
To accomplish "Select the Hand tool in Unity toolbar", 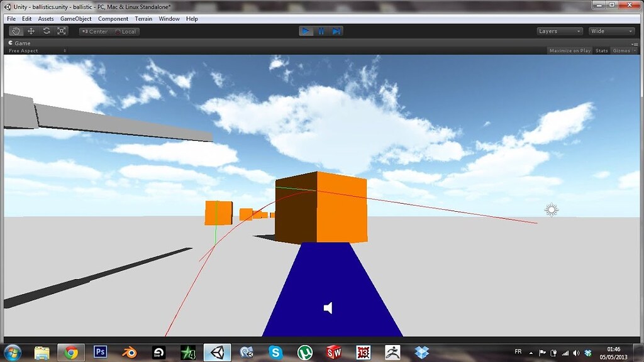I will coord(15,30).
